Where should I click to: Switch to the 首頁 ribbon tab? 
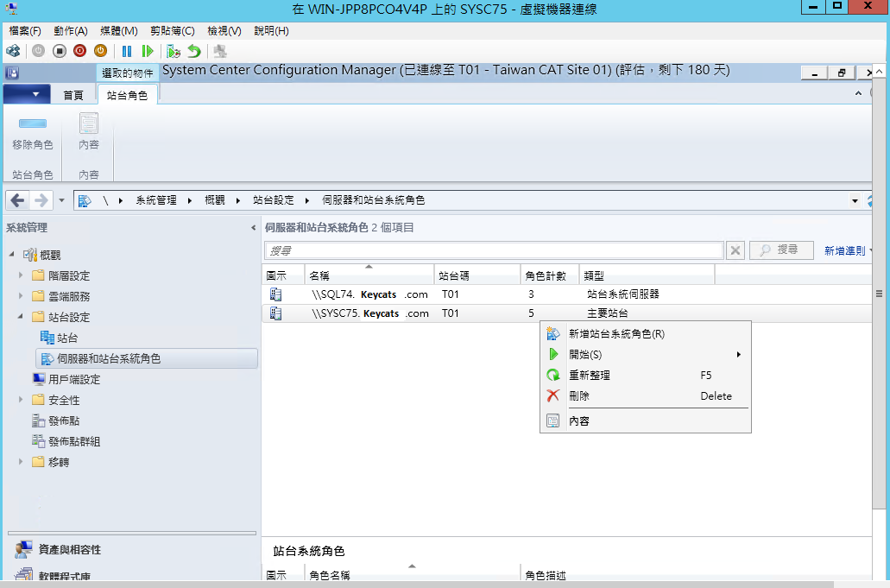73,95
